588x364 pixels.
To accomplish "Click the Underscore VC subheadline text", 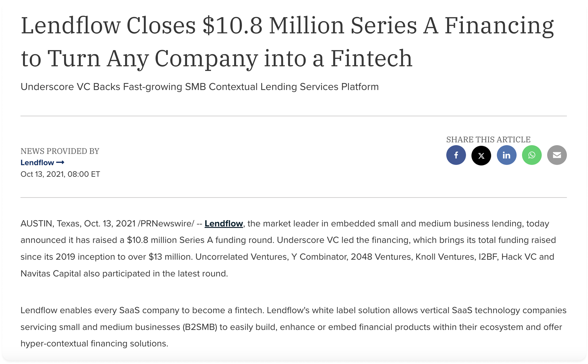I will tap(199, 87).
